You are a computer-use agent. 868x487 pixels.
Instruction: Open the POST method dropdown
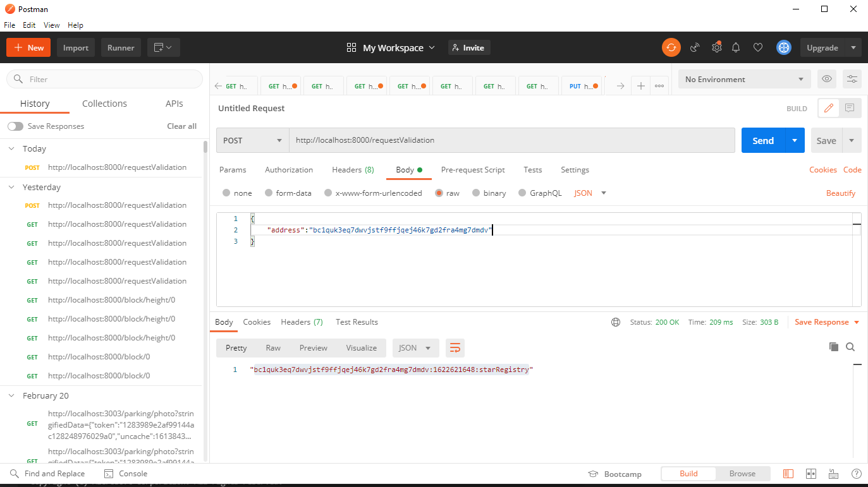coord(252,140)
